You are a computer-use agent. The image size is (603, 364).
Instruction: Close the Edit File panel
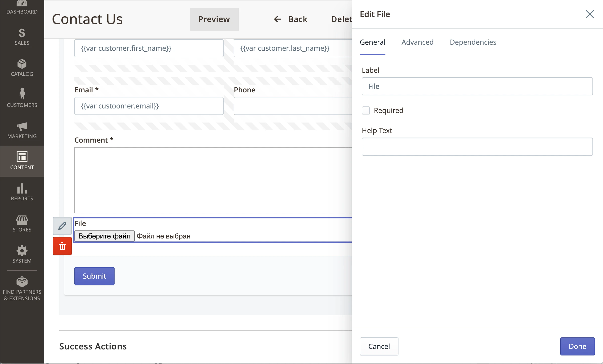(x=590, y=14)
